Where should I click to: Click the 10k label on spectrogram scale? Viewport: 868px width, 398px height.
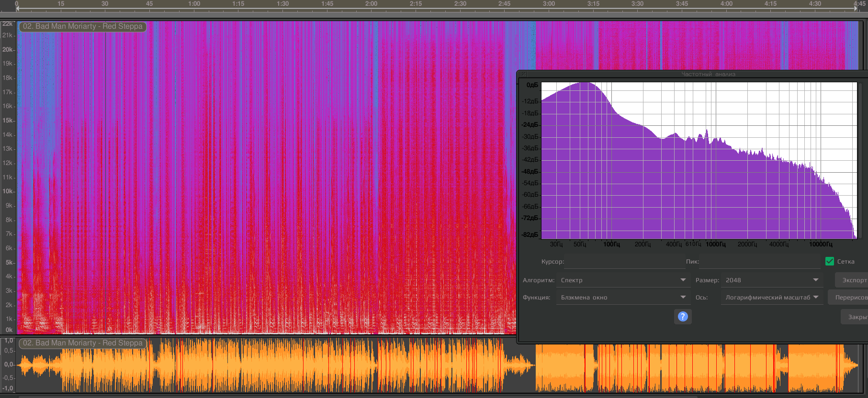(x=8, y=191)
